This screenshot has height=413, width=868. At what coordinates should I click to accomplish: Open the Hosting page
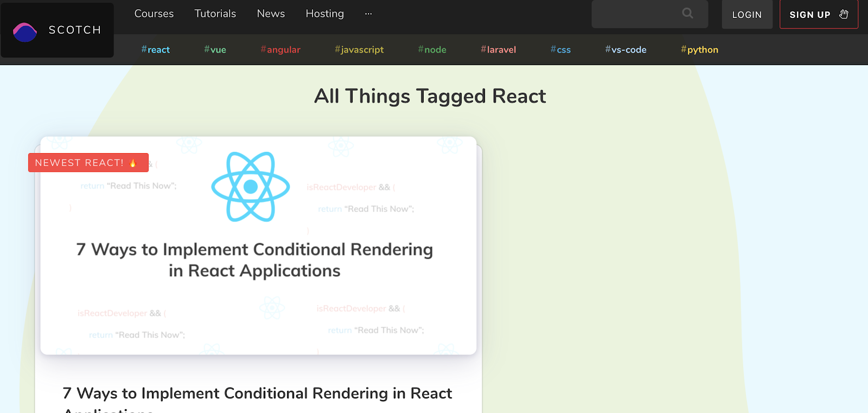click(x=325, y=14)
